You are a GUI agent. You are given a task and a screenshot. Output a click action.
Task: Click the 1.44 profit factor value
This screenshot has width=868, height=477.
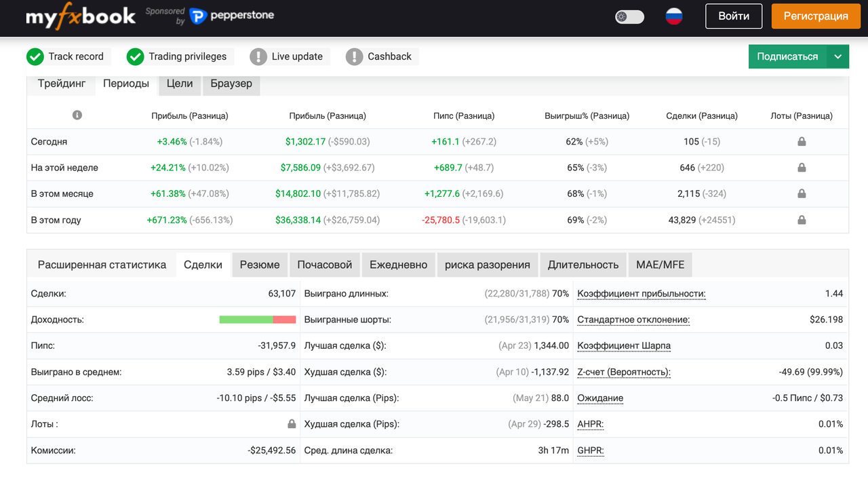pos(834,294)
